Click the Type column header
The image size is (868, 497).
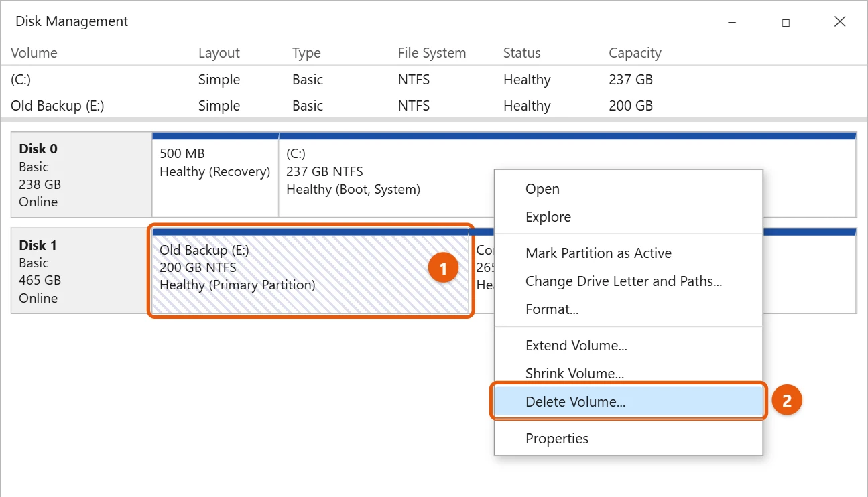click(x=306, y=53)
